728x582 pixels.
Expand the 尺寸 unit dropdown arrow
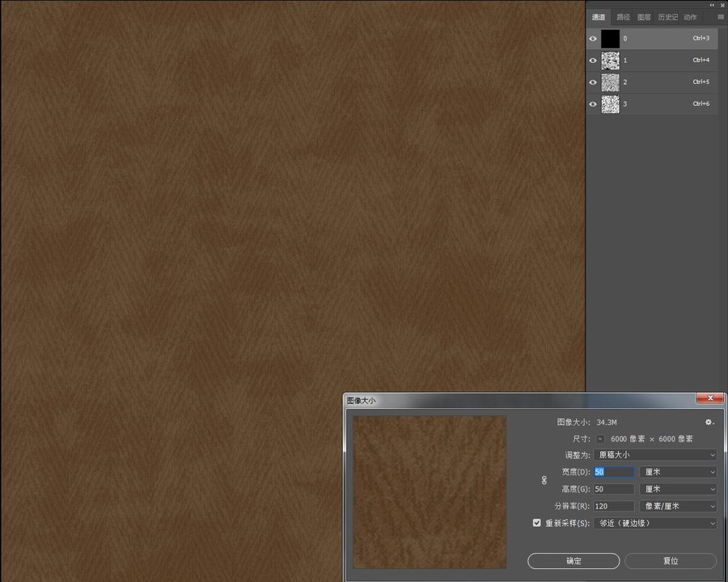coord(600,439)
